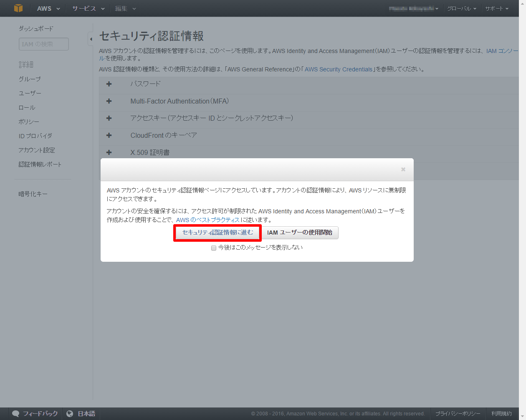The image size is (526, 420).
Task: Expand the パスワード section plus icon
Action: click(x=109, y=84)
